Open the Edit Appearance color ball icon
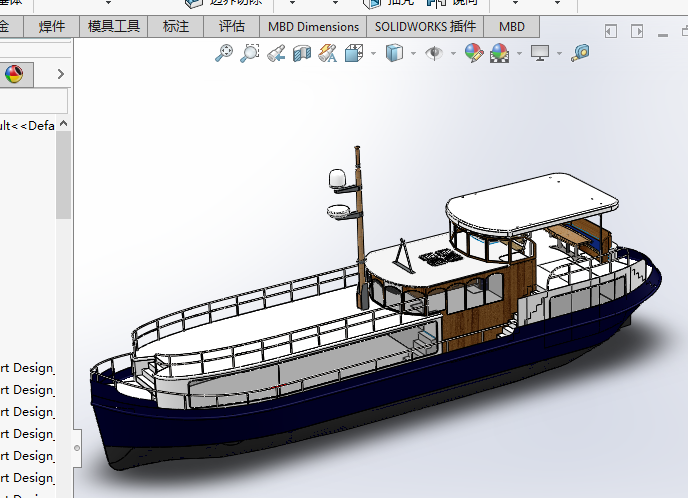The width and height of the screenshot is (688, 498). point(474,53)
